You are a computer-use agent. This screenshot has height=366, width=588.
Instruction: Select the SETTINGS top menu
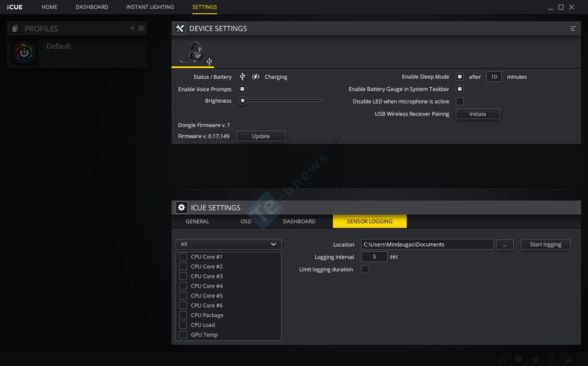pyautogui.click(x=205, y=7)
